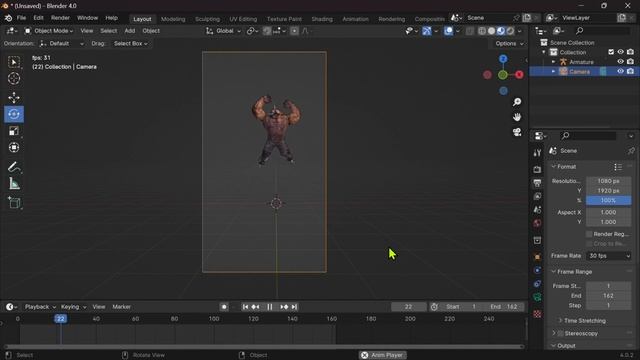Switch to the Modeling workspace tab

click(173, 19)
